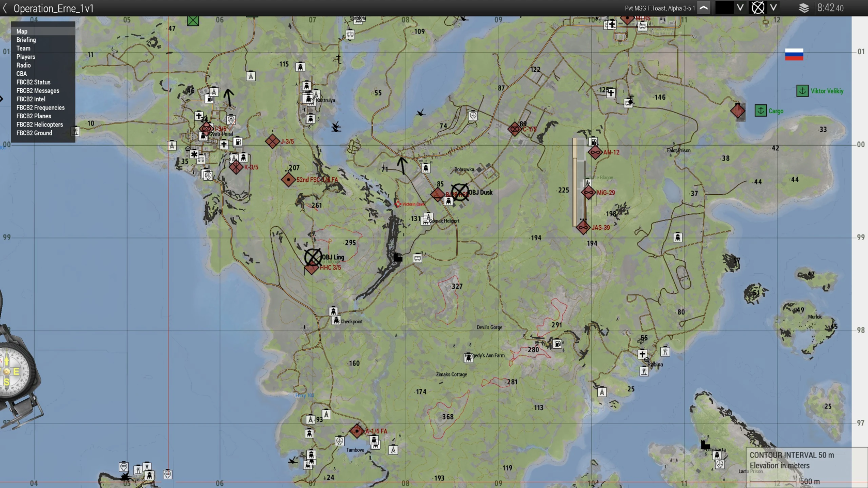This screenshot has width=868, height=488.
Task: Collapse the player info panel arrow
Action: (704, 8)
